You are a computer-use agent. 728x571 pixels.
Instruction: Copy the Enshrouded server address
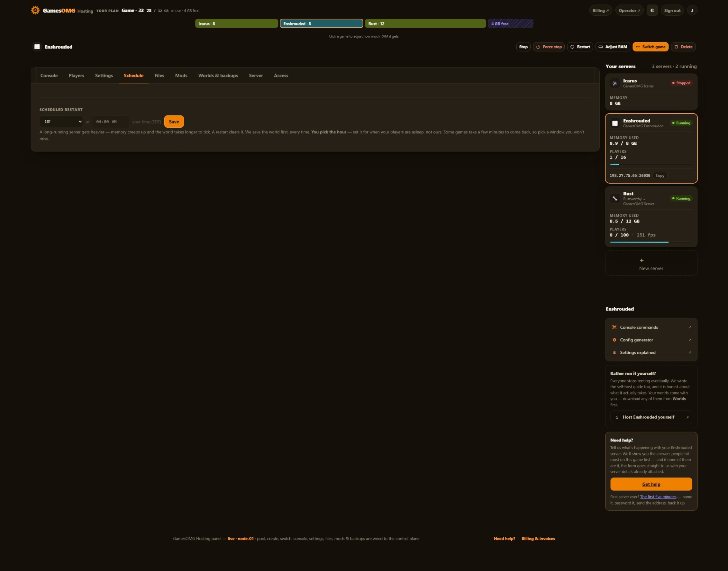coord(660,176)
